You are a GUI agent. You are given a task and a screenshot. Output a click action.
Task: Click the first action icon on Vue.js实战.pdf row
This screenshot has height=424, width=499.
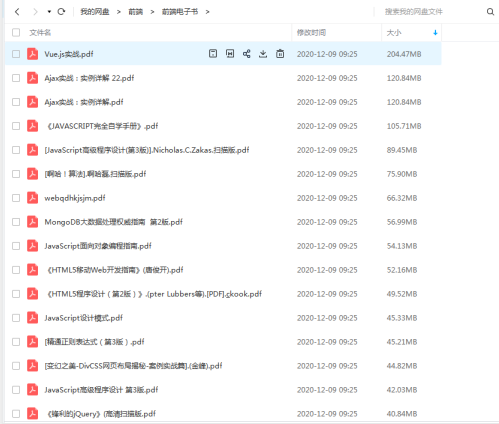tap(213, 54)
